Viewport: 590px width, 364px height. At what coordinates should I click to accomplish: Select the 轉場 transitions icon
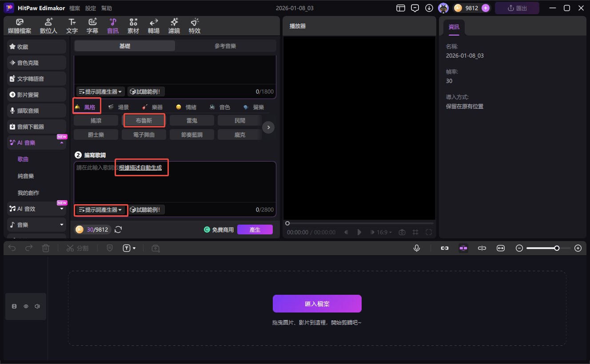154,26
